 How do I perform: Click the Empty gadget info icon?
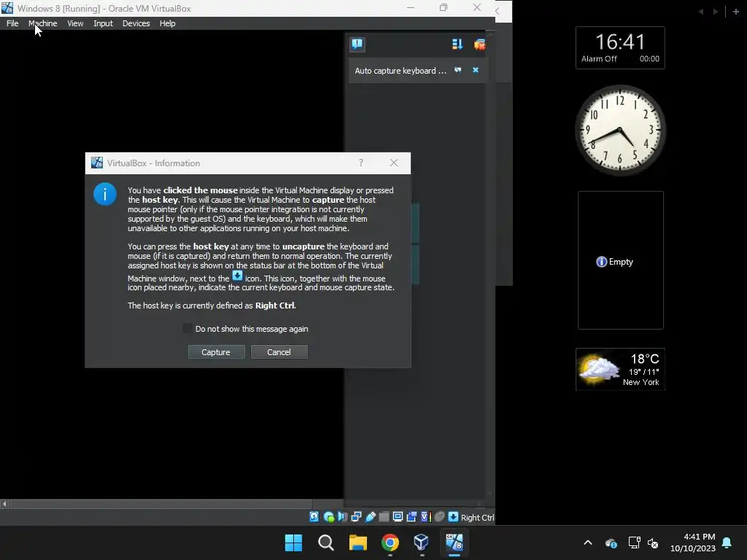tap(601, 262)
